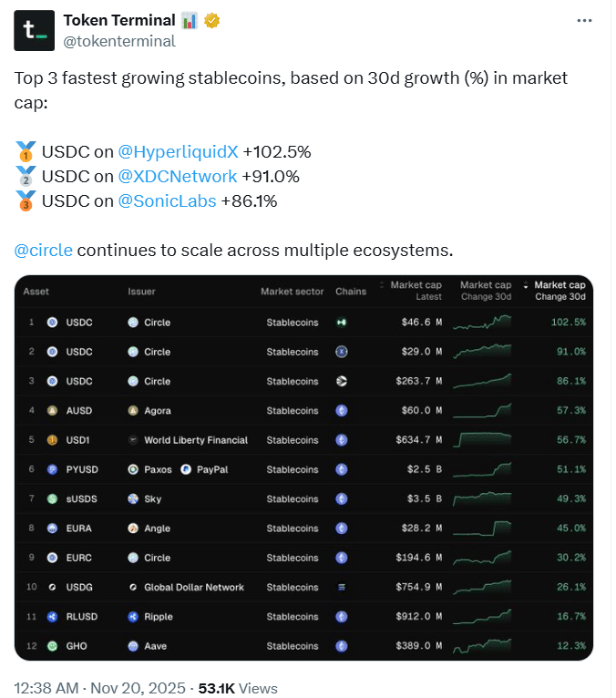Click the gold verified badge

pyautogui.click(x=211, y=20)
